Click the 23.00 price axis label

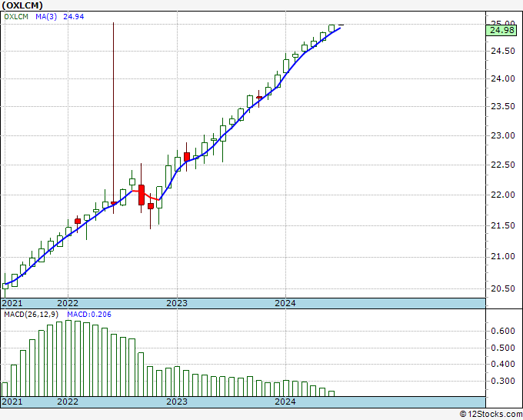point(503,135)
